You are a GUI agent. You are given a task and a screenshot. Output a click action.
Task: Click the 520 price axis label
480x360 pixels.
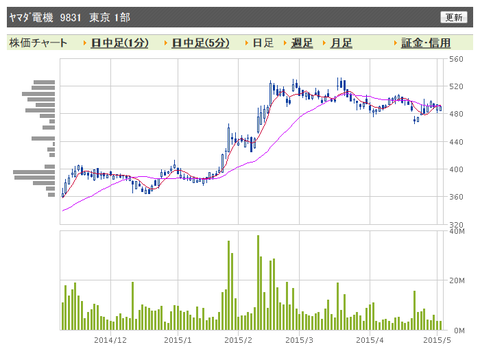456,87
